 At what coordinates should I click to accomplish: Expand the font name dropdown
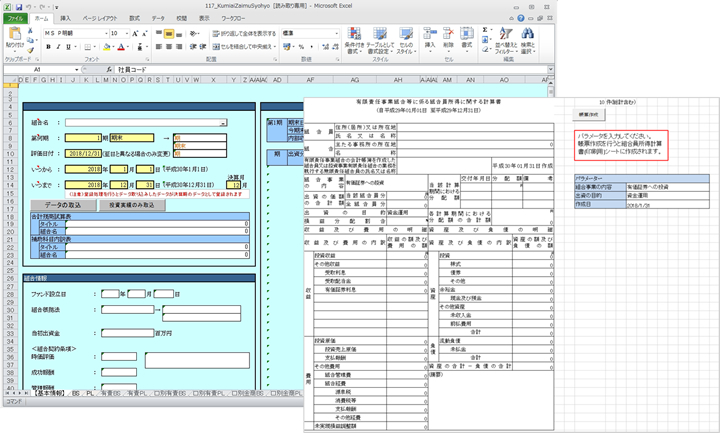tap(106, 34)
